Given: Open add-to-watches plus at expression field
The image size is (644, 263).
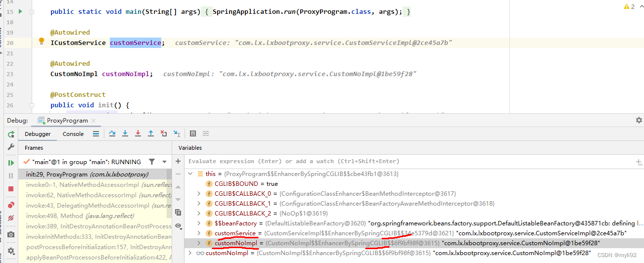Looking at the screenshot, I should [x=639, y=162].
